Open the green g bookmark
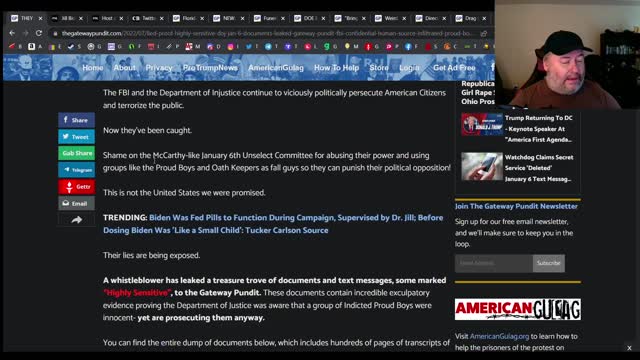 click(x=327, y=47)
